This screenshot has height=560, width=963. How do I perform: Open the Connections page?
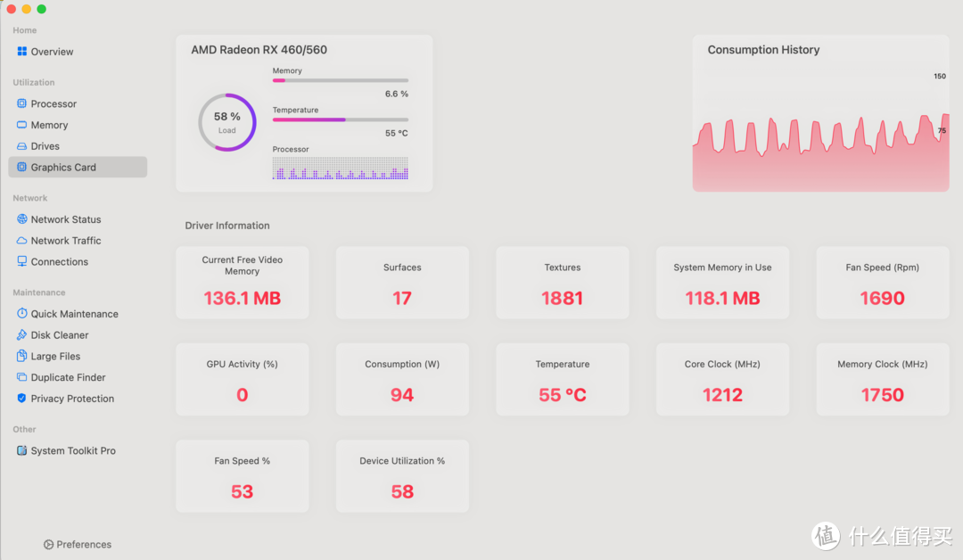(60, 262)
